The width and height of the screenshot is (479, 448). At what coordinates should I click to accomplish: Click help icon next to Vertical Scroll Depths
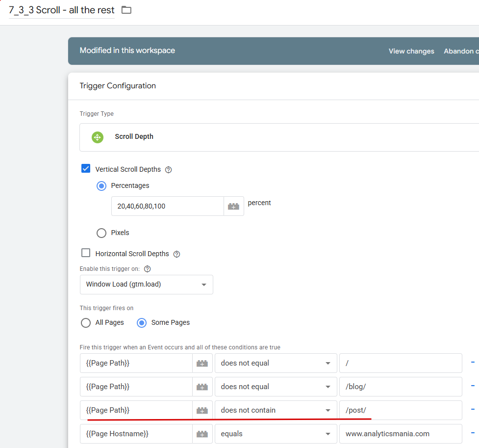(169, 170)
